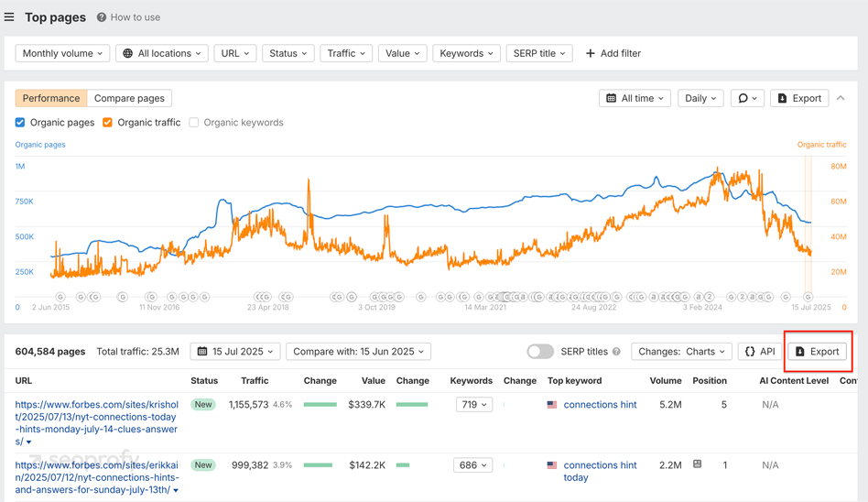Sort by the Position column header
The width and height of the screenshot is (868, 502).
pyautogui.click(x=710, y=381)
